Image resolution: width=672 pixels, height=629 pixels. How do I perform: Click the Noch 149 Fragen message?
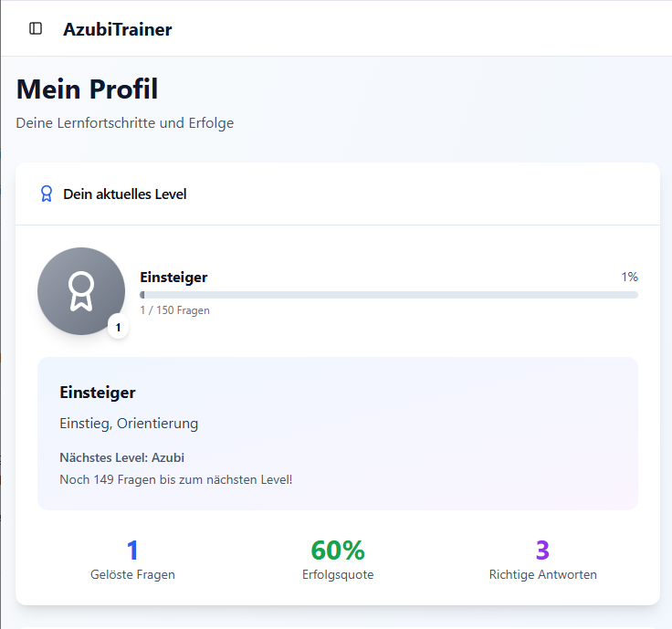[x=175, y=479]
